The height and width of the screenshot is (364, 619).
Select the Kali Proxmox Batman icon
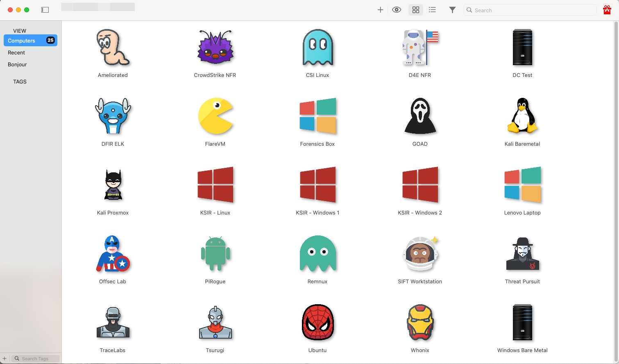(113, 185)
